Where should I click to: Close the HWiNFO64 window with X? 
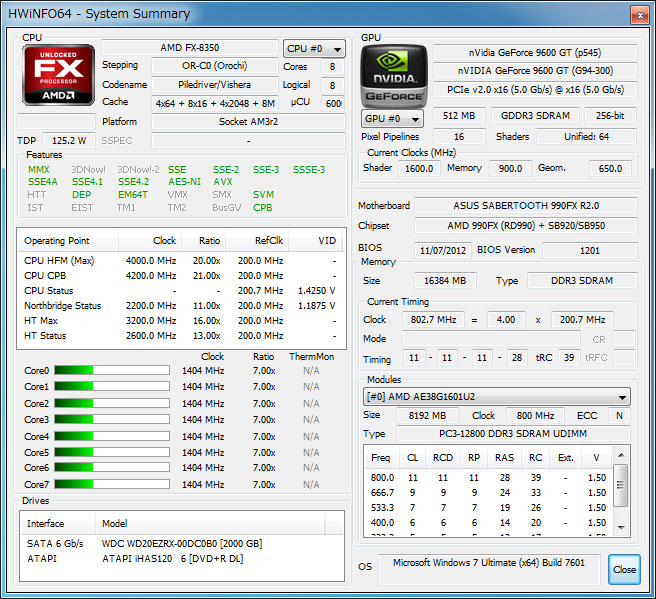pos(640,15)
